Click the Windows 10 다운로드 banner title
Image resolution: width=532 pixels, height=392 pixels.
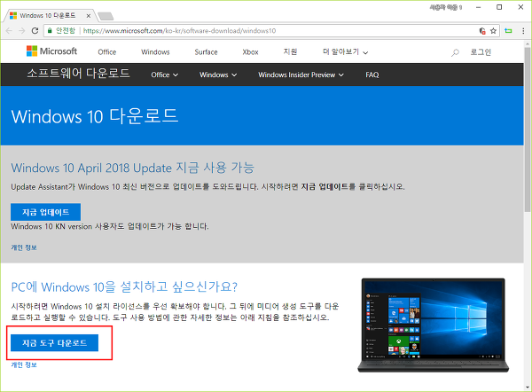95,116
